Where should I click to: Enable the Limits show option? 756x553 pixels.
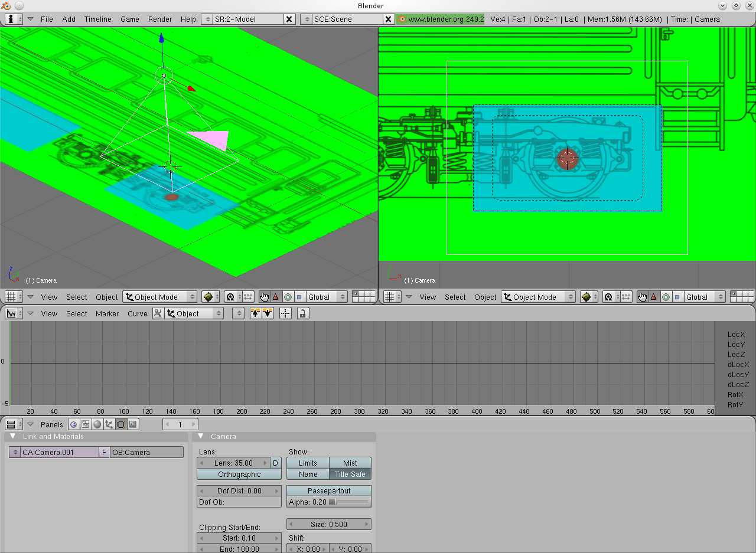click(307, 463)
